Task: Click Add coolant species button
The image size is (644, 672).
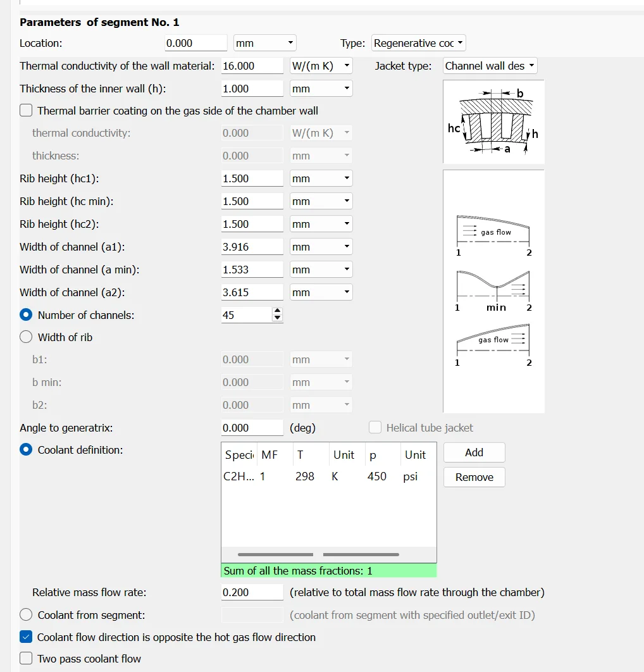Action: pyautogui.click(x=474, y=452)
